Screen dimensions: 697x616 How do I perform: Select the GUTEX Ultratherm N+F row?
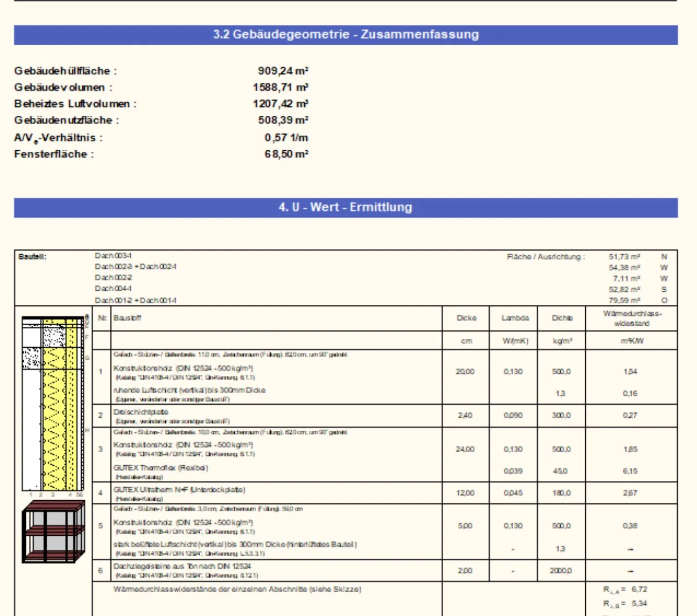pyautogui.click(x=384, y=493)
